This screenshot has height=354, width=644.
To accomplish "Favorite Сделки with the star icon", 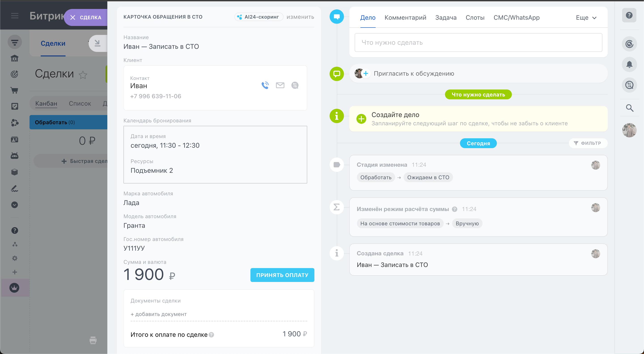I will pos(83,75).
